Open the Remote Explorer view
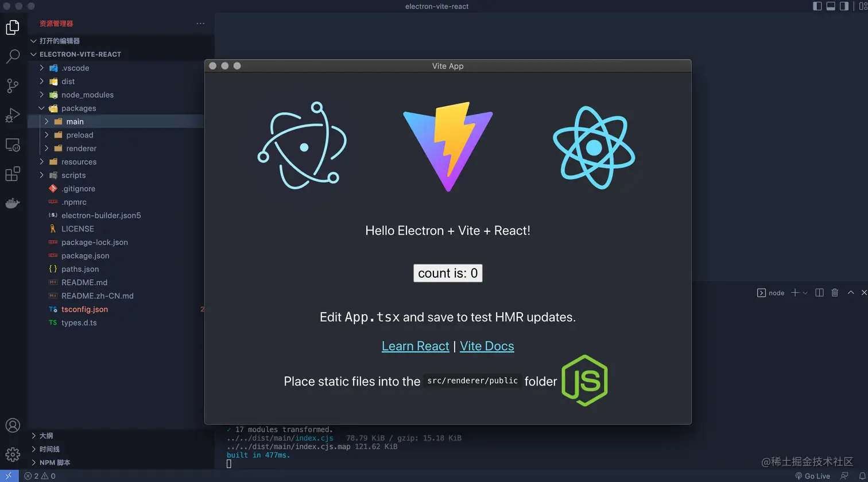 pos(13,145)
